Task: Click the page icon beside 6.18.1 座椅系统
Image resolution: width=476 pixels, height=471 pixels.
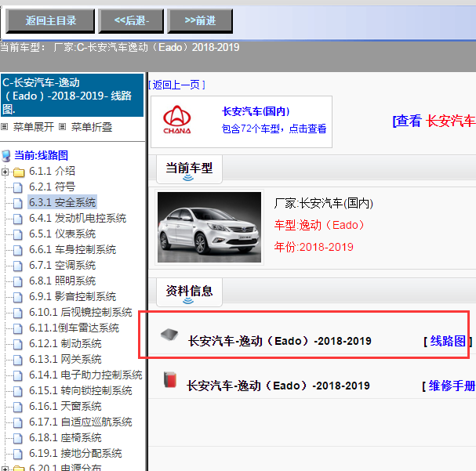Action: (x=18, y=439)
